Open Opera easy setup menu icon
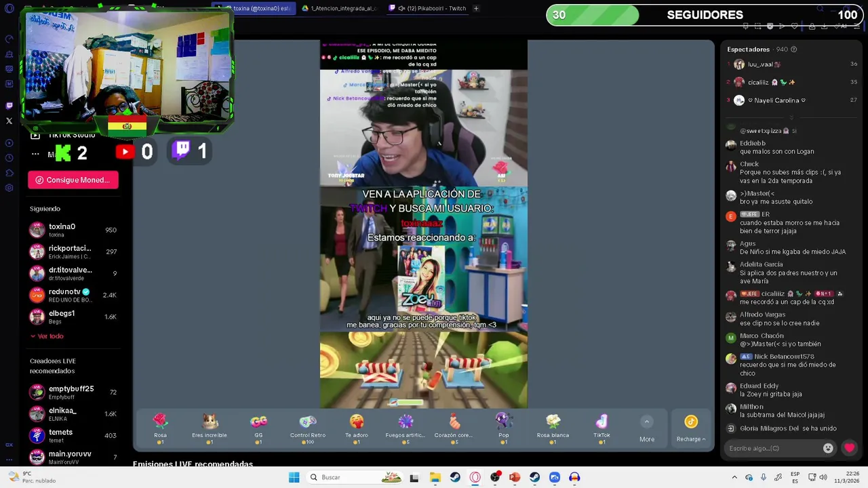868x488 pixels. coord(856,26)
